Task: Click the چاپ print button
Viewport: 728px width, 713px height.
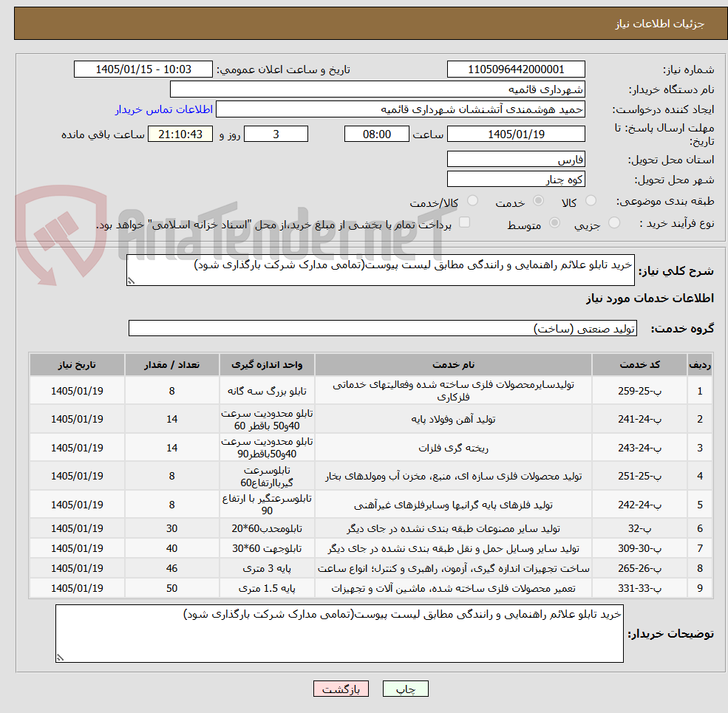Action: click(x=405, y=689)
